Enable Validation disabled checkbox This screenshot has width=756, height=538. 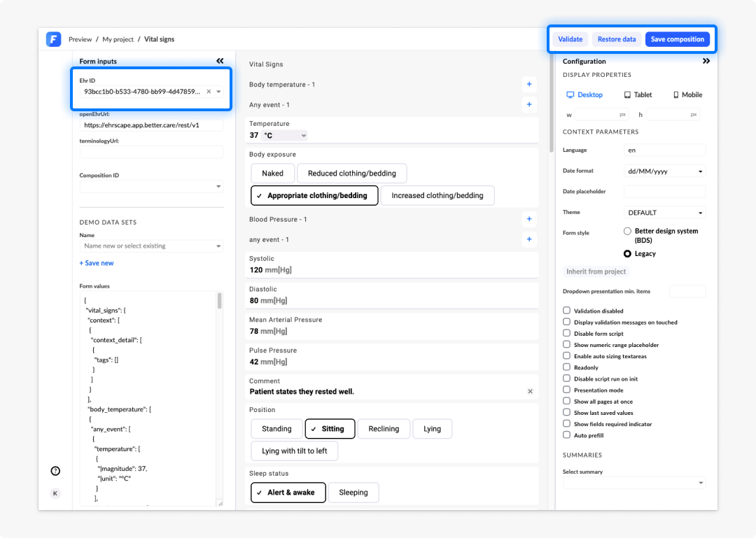[x=566, y=311]
